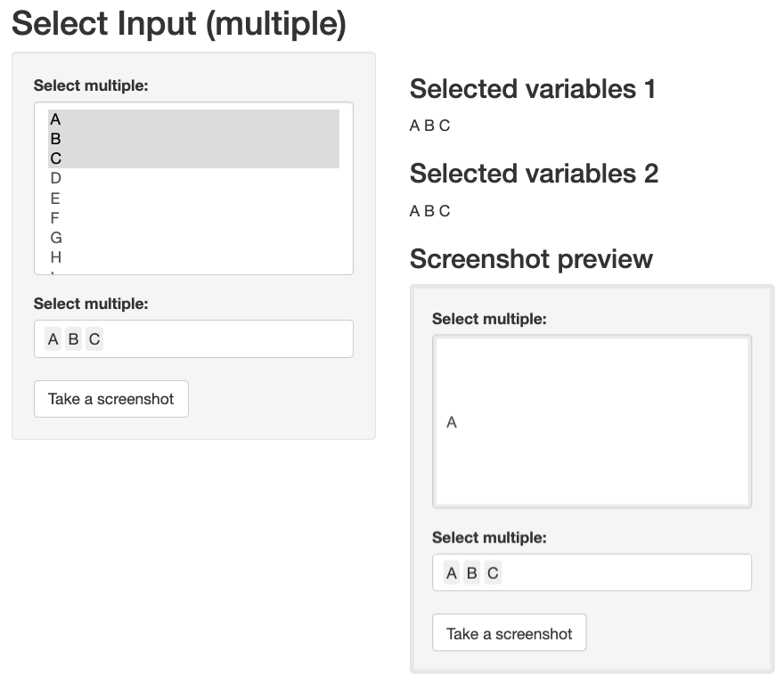Click the C tag in the preview tag input

pyautogui.click(x=493, y=573)
